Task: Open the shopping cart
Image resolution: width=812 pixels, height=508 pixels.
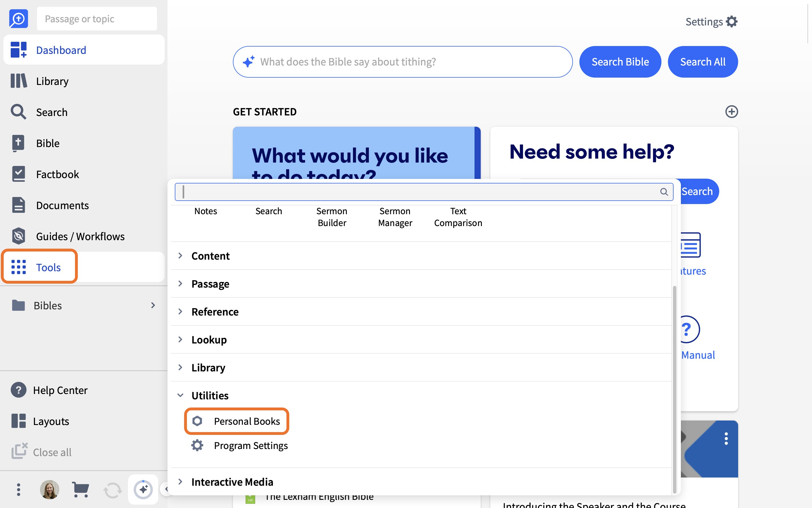Action: coord(81,490)
